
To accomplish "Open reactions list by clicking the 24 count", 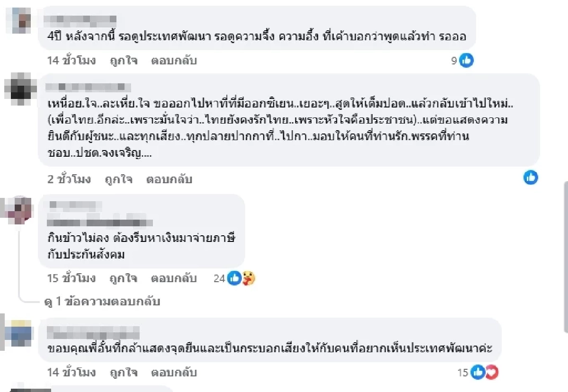I will (x=218, y=279).
